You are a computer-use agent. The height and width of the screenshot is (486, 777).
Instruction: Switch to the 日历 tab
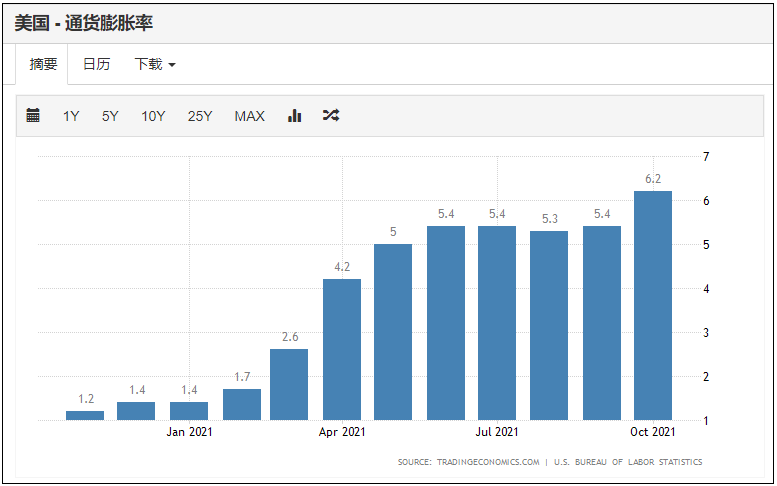click(x=96, y=64)
